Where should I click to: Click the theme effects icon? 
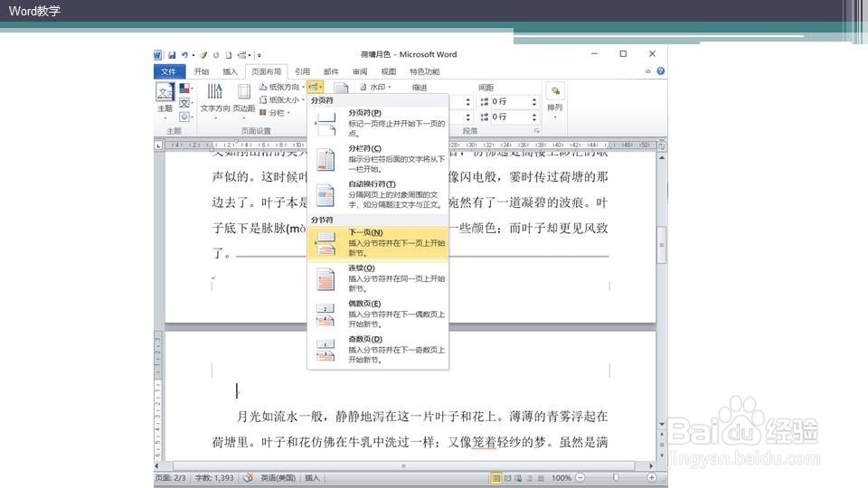click(184, 117)
